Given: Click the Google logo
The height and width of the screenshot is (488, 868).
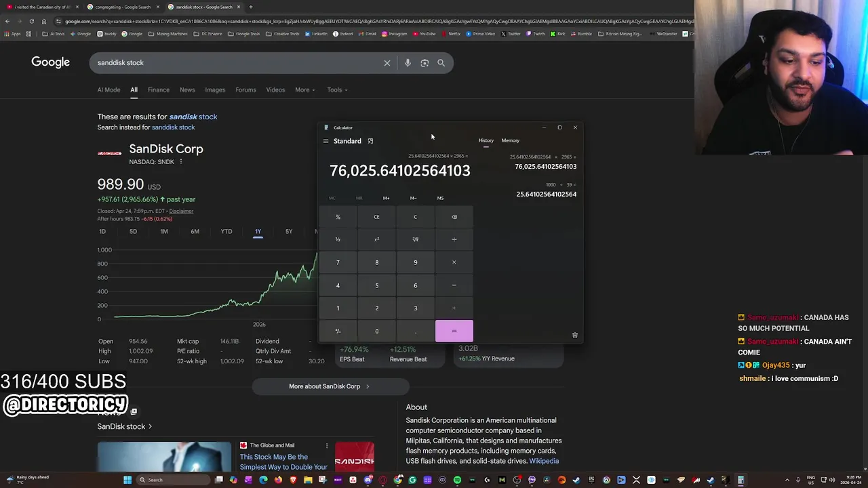Looking at the screenshot, I should (50, 62).
